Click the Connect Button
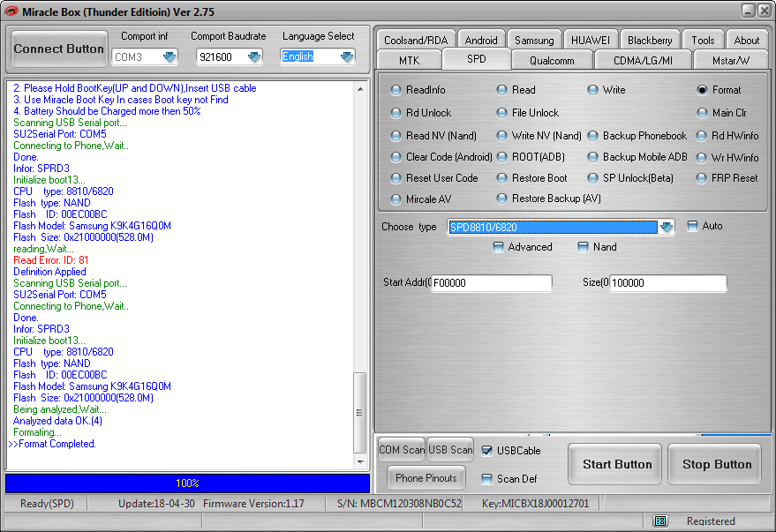 pos(59,49)
